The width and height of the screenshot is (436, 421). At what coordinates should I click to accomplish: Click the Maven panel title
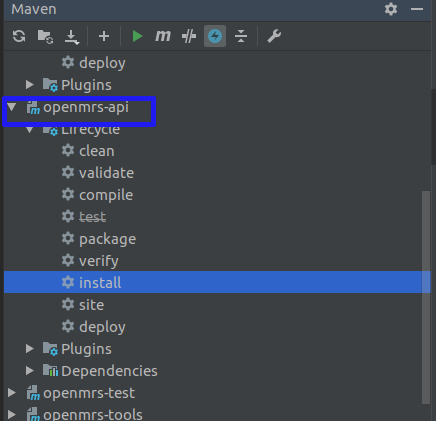pyautogui.click(x=34, y=9)
